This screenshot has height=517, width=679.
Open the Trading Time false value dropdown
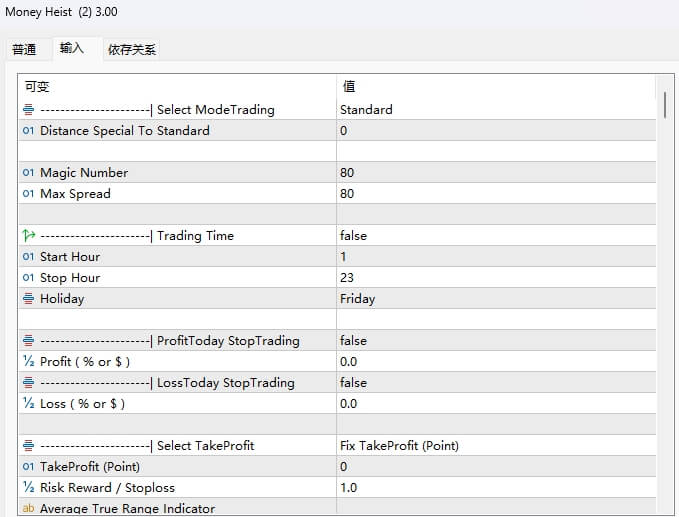pos(496,236)
